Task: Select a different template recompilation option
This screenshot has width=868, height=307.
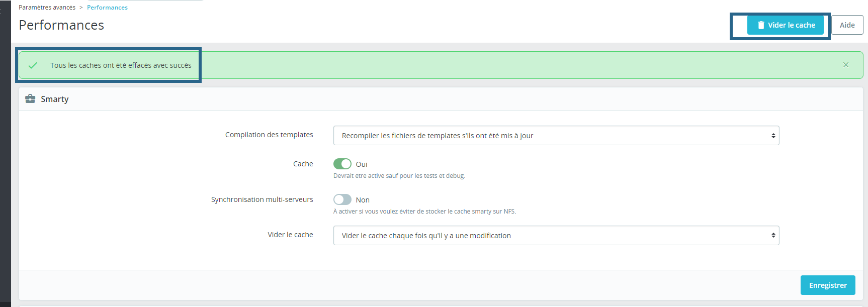Action: (556, 135)
